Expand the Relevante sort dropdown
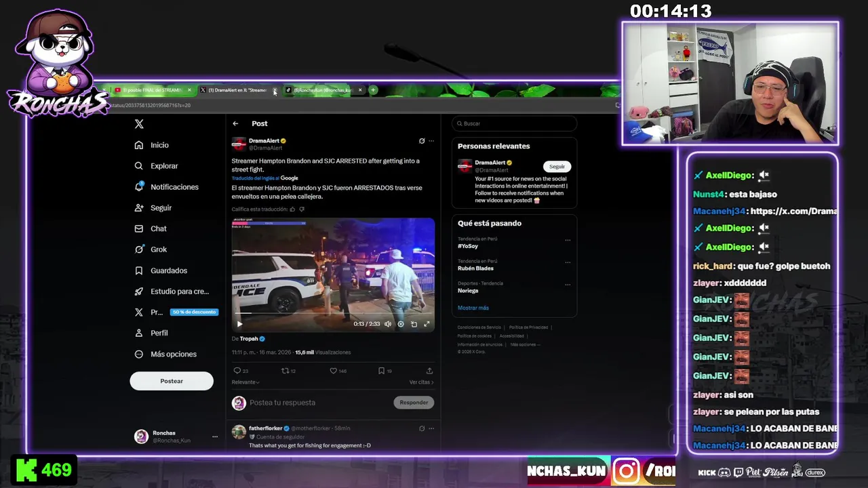 245,382
